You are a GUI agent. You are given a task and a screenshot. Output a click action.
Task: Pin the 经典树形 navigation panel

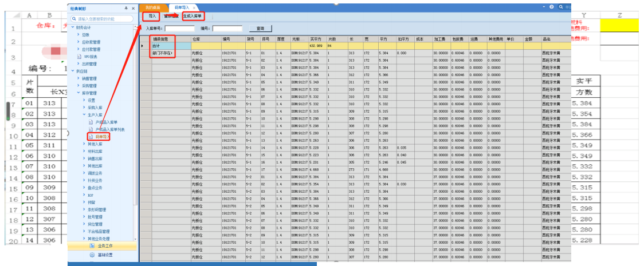126,9
